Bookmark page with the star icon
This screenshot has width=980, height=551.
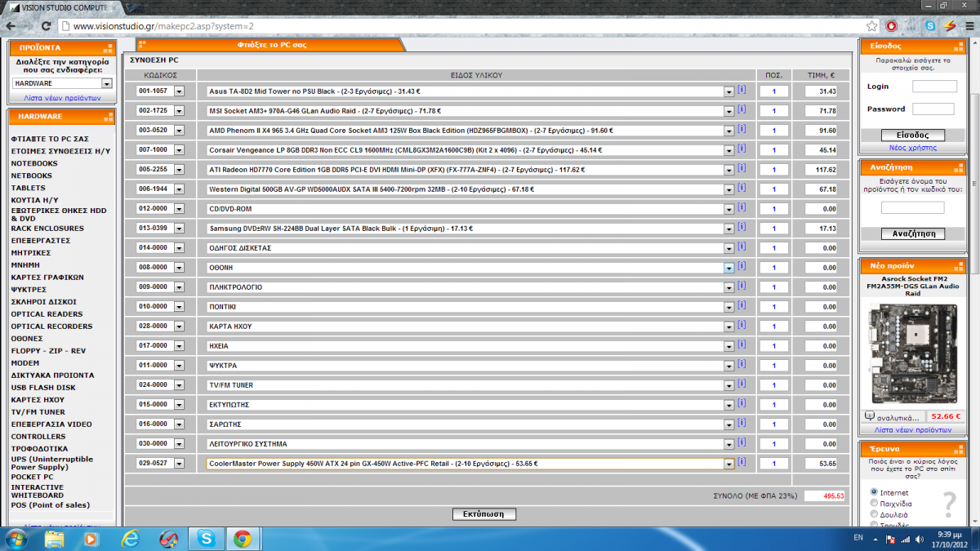point(872,26)
